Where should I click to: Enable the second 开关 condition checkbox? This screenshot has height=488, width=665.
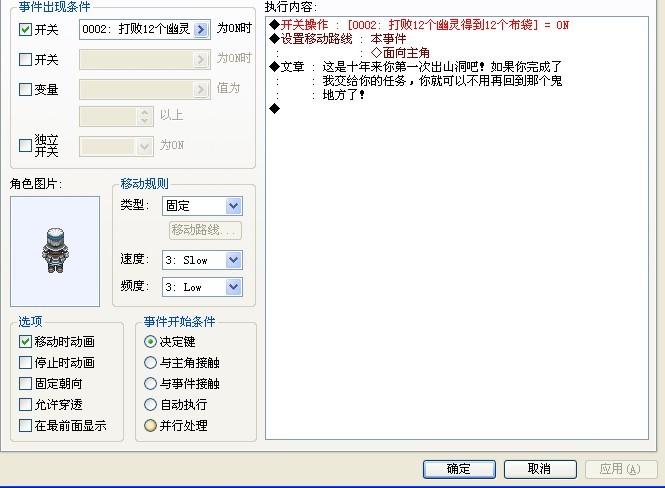coord(25,59)
